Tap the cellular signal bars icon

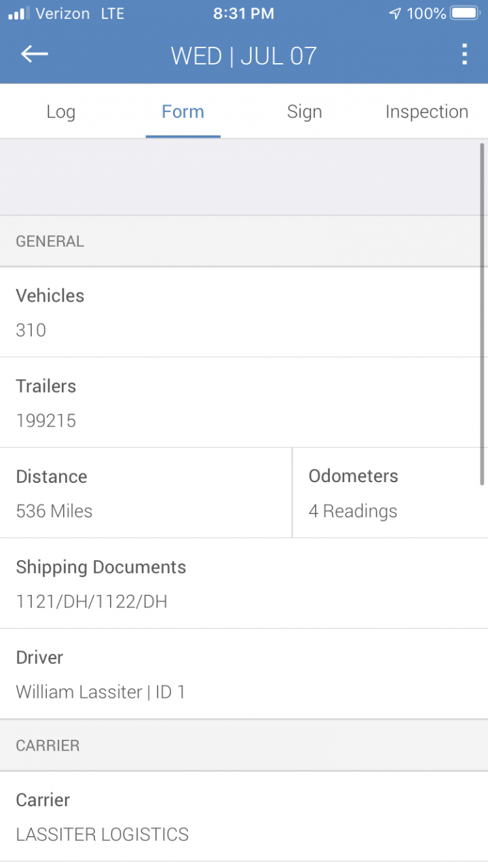(x=18, y=14)
